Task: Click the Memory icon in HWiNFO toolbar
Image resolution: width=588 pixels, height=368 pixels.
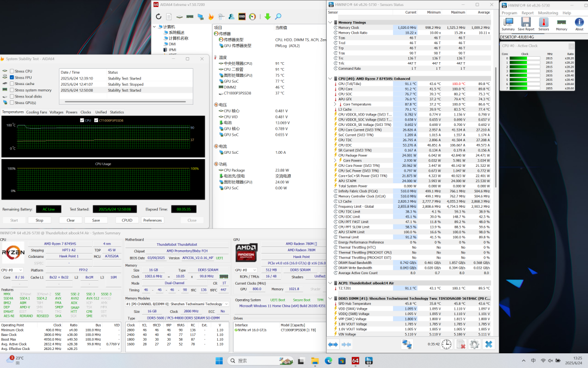Action: pyautogui.click(x=561, y=24)
